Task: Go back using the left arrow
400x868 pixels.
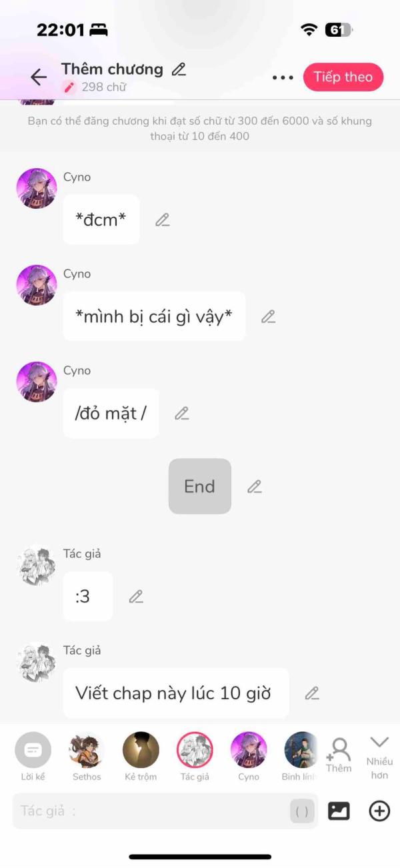Action: pyautogui.click(x=39, y=77)
